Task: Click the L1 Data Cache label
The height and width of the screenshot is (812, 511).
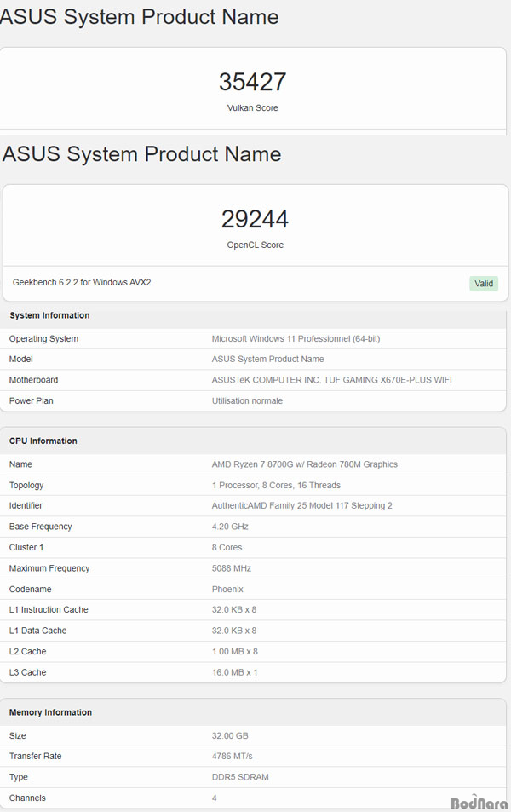Action: tap(37, 631)
